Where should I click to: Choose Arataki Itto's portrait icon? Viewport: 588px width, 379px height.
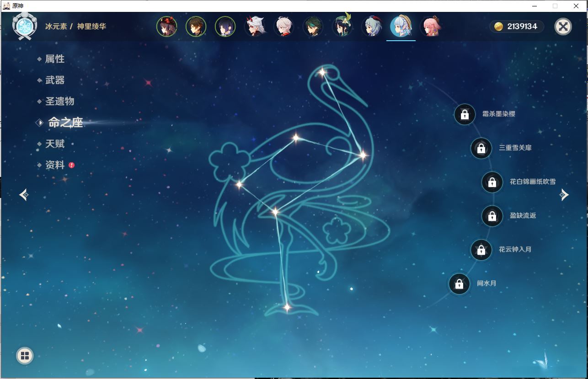pos(255,27)
